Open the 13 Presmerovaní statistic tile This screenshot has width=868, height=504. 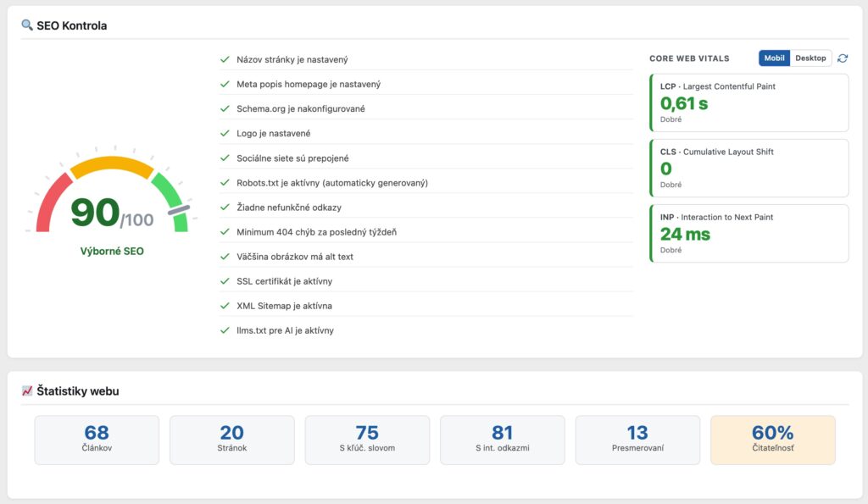[637, 440]
